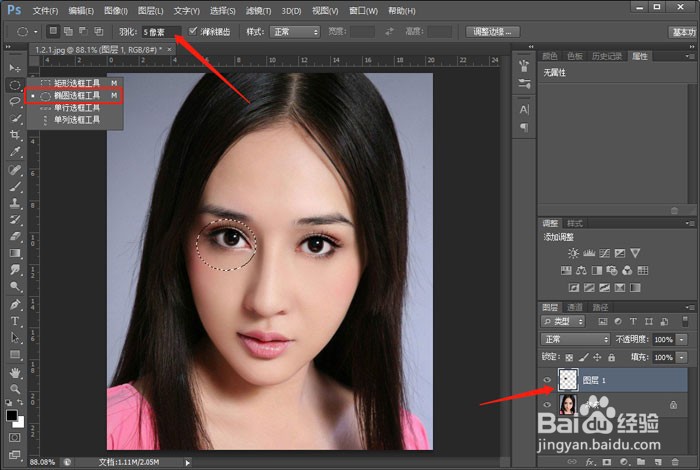Select the Spot Healing Brush tool
Viewport: 700px width, 470px height.
15,170
